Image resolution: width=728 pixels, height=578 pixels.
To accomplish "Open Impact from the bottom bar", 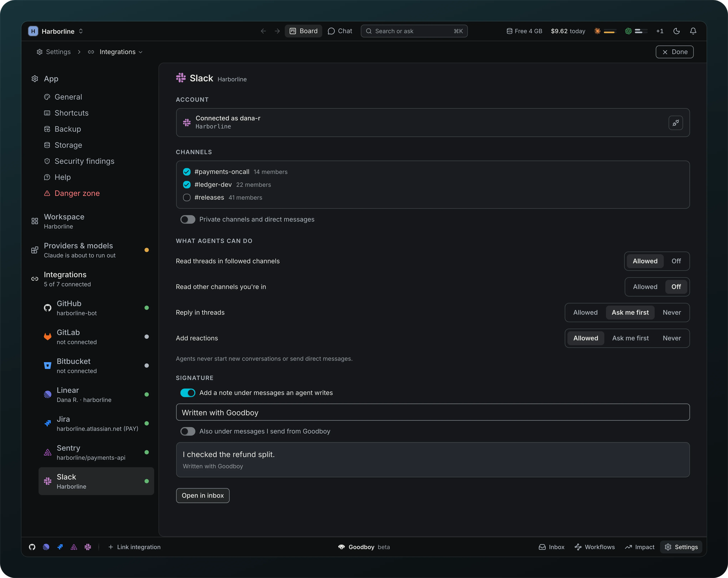I will coord(639,547).
